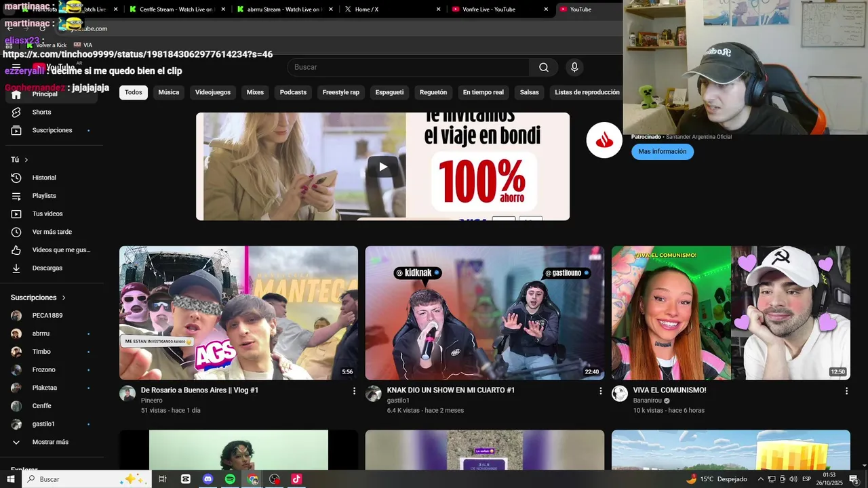
Task: Click Windows taskbar Buscar search box
Action: point(86,479)
